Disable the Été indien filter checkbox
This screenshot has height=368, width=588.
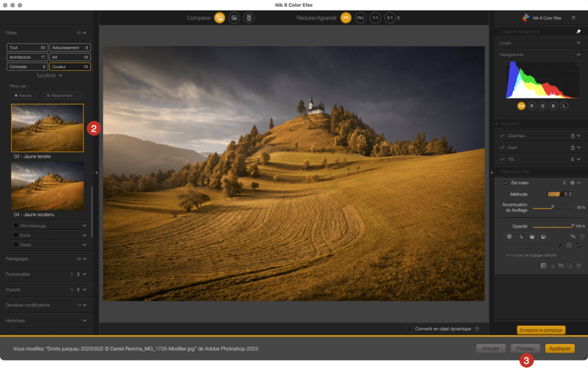[506, 183]
